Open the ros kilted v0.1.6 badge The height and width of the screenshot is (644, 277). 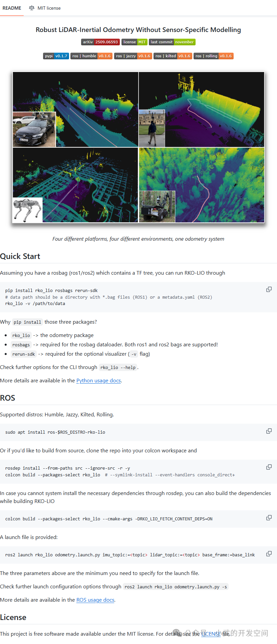(173, 56)
